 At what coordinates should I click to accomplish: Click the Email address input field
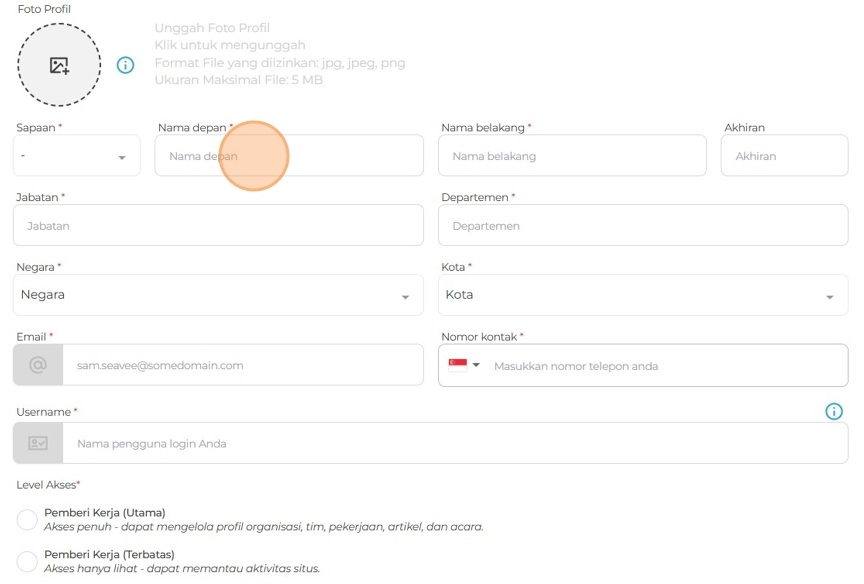pyautogui.click(x=242, y=365)
